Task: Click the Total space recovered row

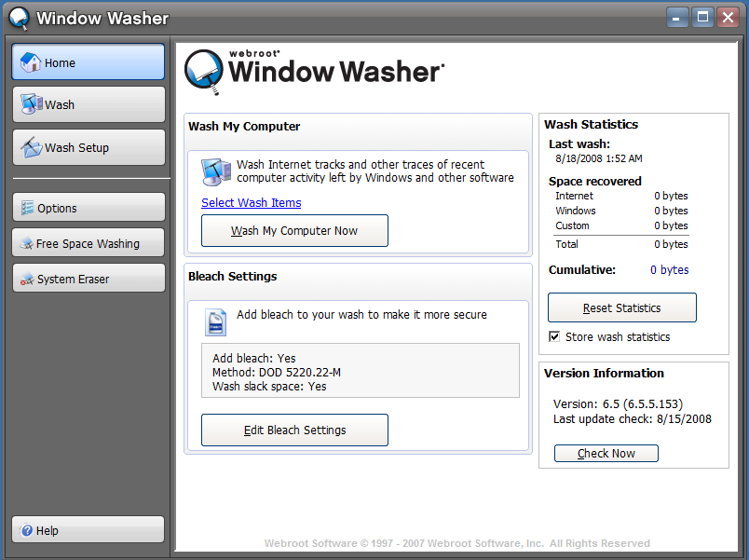Action: pyautogui.click(x=621, y=244)
